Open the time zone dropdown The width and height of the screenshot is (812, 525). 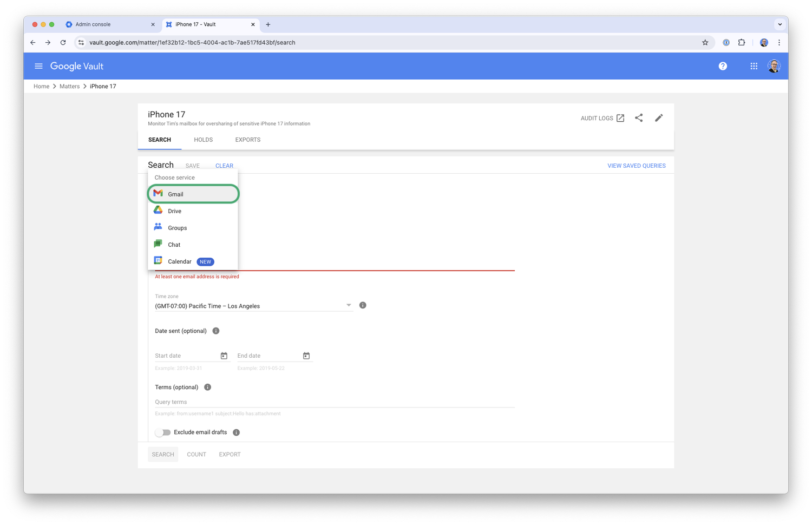tap(349, 305)
